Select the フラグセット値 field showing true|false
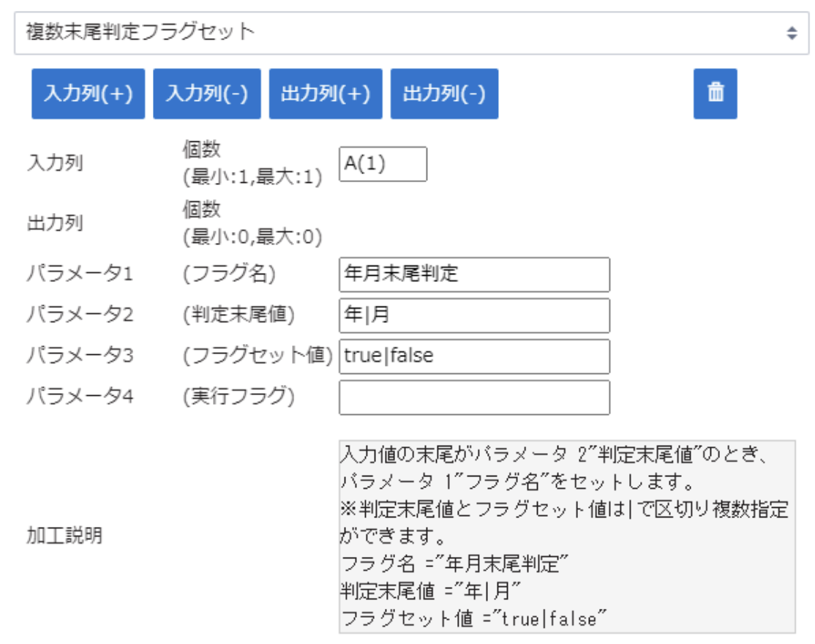The height and width of the screenshot is (644, 815). coord(474,356)
